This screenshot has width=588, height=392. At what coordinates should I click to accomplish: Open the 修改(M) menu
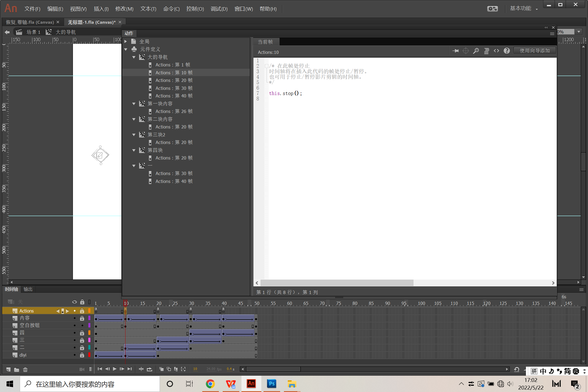coord(124,9)
